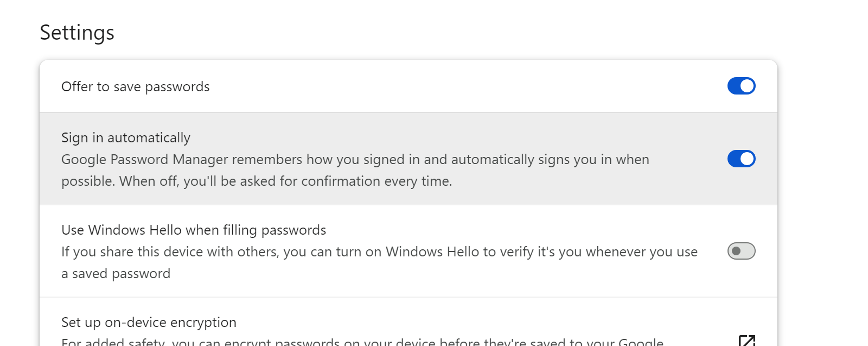Click 'automatically signs you in when' description text
This screenshot has height=346, width=868.
click(550, 160)
